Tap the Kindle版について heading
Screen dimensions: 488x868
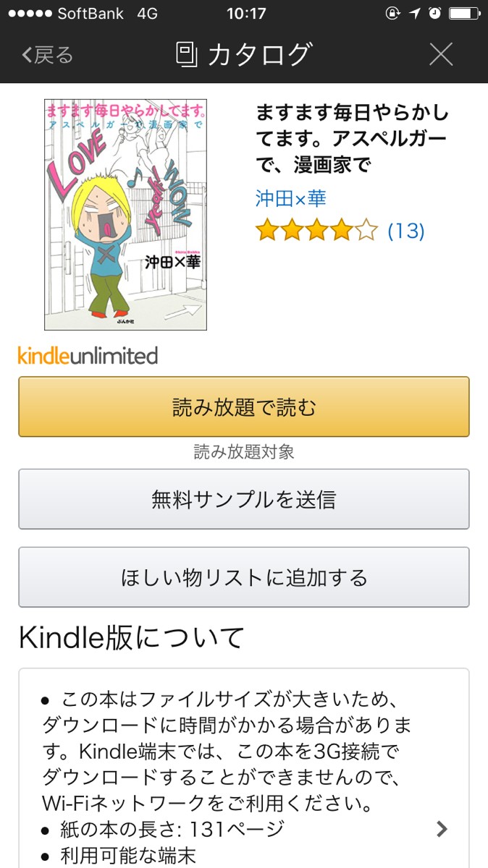132,638
